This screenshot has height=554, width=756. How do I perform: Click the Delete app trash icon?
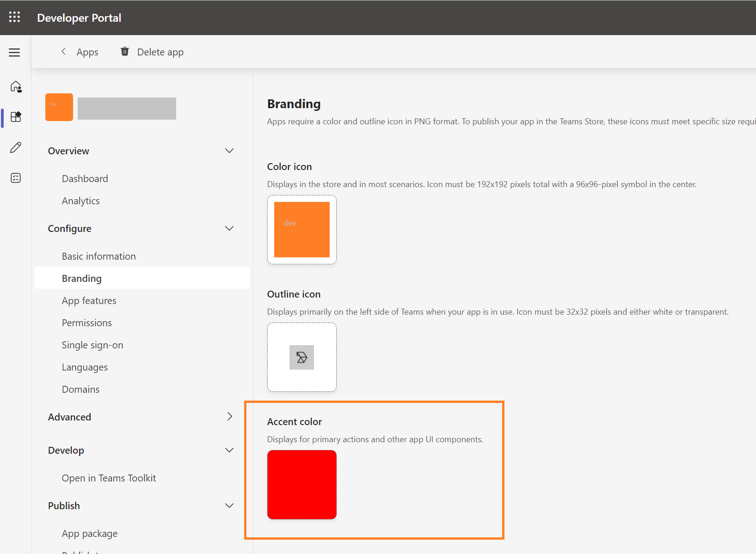tap(124, 51)
